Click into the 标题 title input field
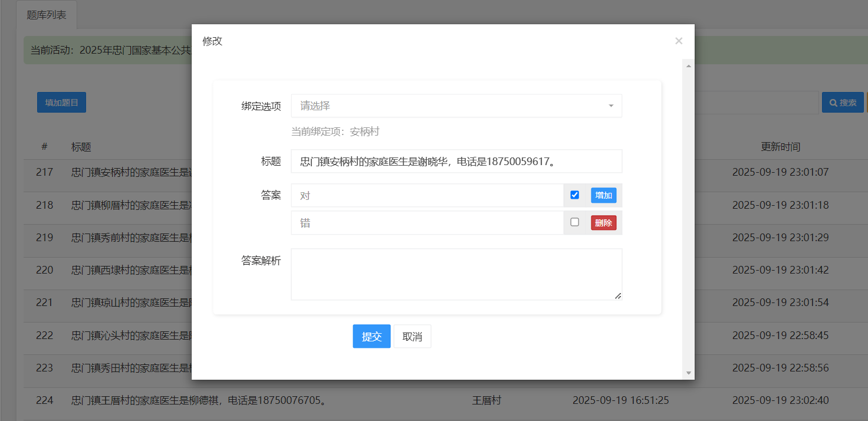This screenshot has height=421, width=868. (x=456, y=160)
